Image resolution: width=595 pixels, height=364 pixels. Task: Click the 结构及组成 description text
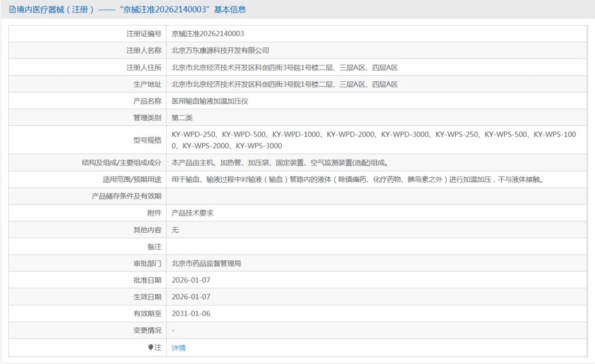point(280,162)
